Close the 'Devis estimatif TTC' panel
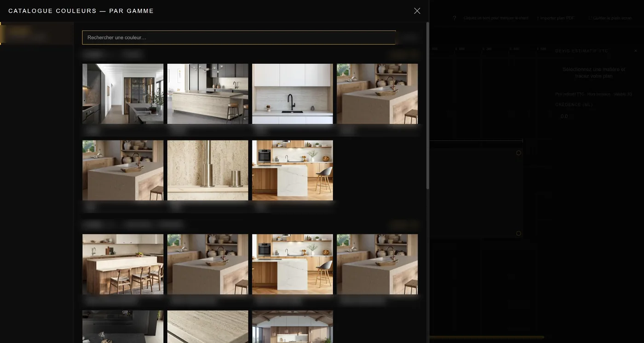This screenshot has width=644, height=343. [636, 51]
